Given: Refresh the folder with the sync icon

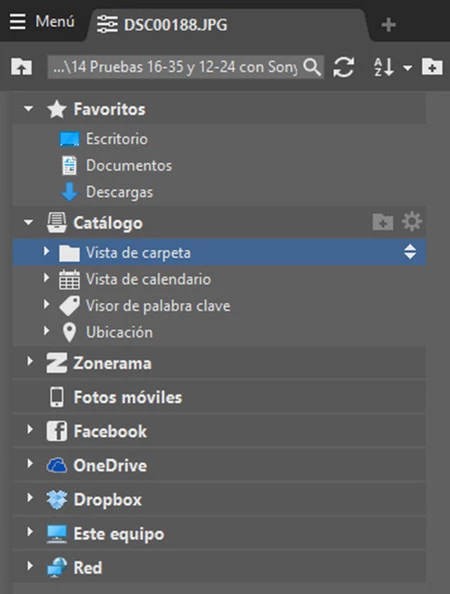Looking at the screenshot, I should (x=344, y=67).
